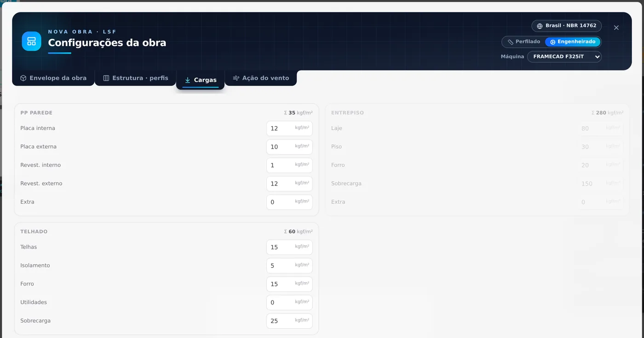644x338 pixels.
Task: Focus the Revest. externo value field
Action: (x=289, y=184)
